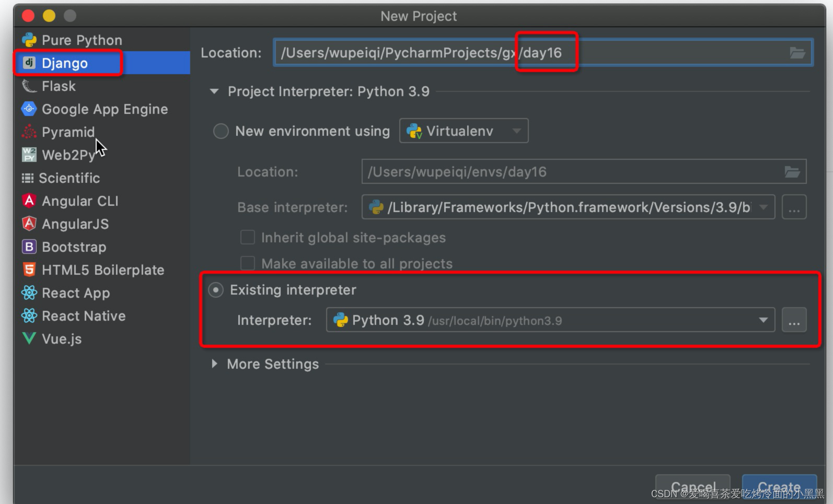Choose HTML5 Boilerplate project type
Viewport: 833px width, 504px height.
103,270
